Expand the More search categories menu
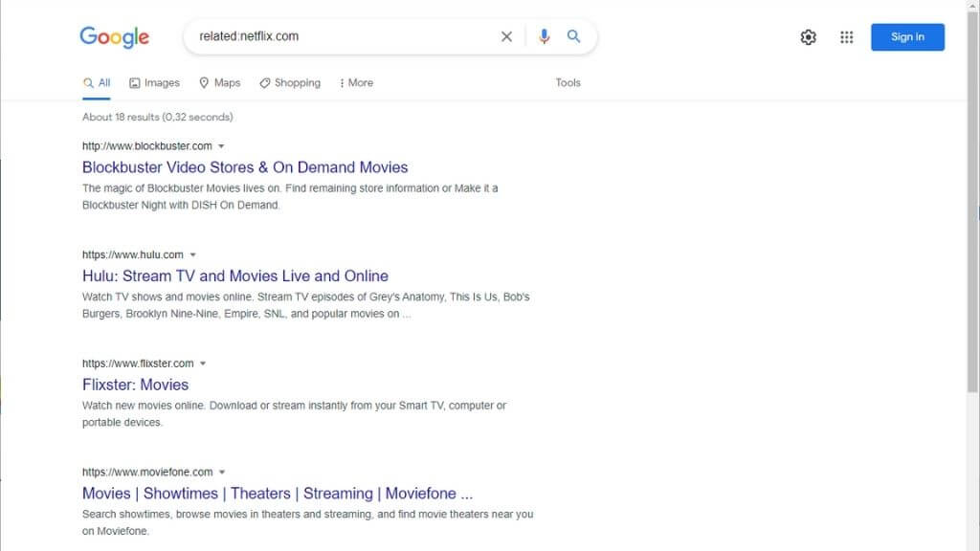The width and height of the screenshot is (980, 551). pos(356,83)
